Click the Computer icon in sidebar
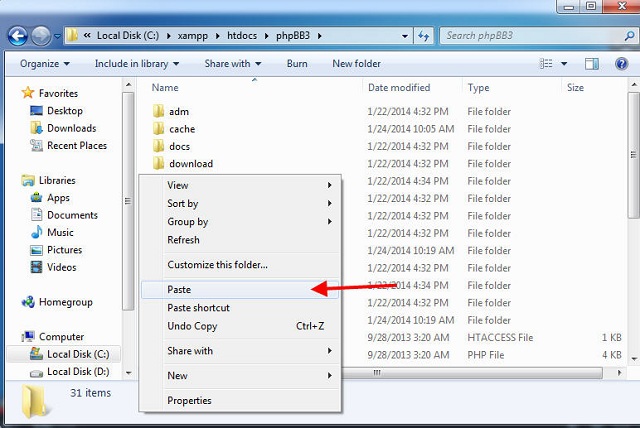Screen dimensions: 640x428 (28, 337)
